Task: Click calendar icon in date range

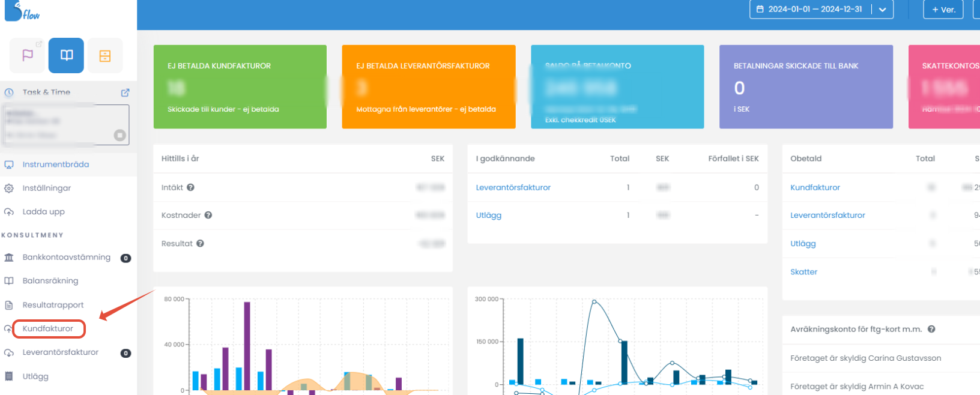Action: (760, 10)
